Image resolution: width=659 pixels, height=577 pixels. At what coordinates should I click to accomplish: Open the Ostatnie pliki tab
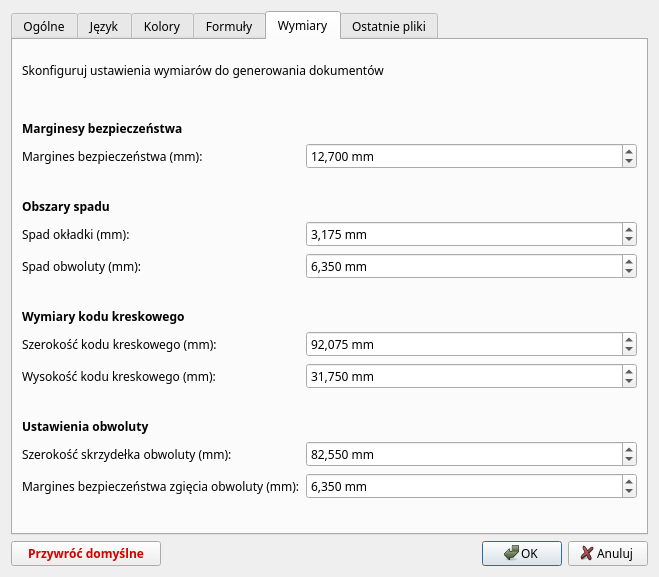[x=389, y=27]
